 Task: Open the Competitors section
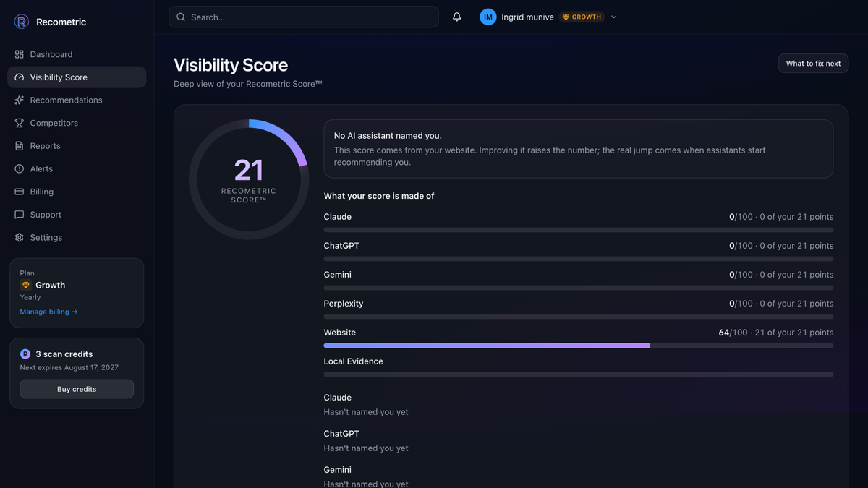tap(77, 123)
